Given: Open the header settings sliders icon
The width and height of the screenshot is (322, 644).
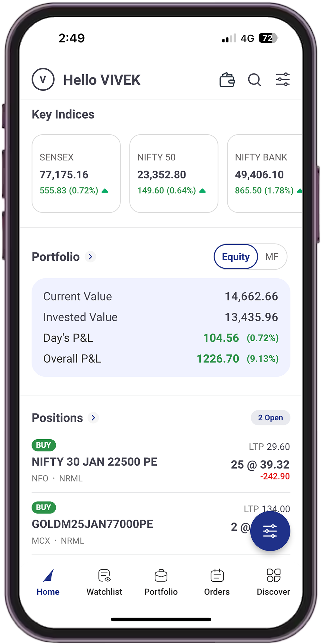Looking at the screenshot, I should pos(283,80).
